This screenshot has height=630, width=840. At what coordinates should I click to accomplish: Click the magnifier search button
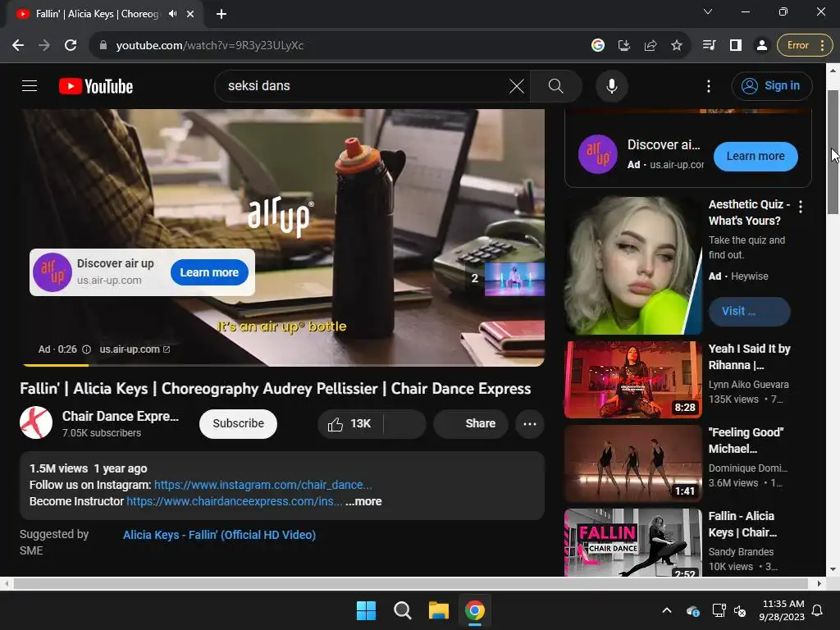coord(555,85)
